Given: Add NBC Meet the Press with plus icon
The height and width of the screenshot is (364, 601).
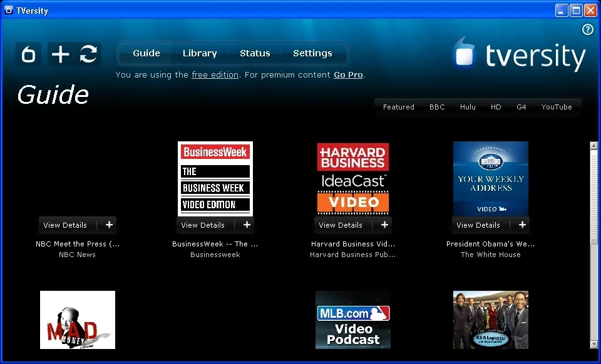Looking at the screenshot, I should pos(109,225).
